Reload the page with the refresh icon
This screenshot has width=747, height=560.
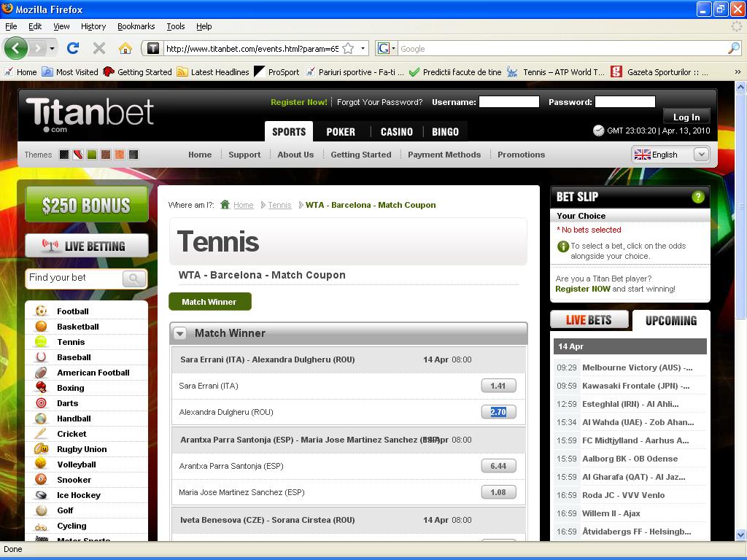click(x=73, y=48)
